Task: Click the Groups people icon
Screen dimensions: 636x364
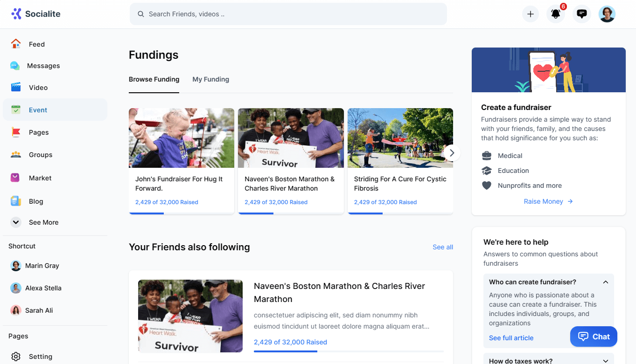Action: click(x=16, y=154)
